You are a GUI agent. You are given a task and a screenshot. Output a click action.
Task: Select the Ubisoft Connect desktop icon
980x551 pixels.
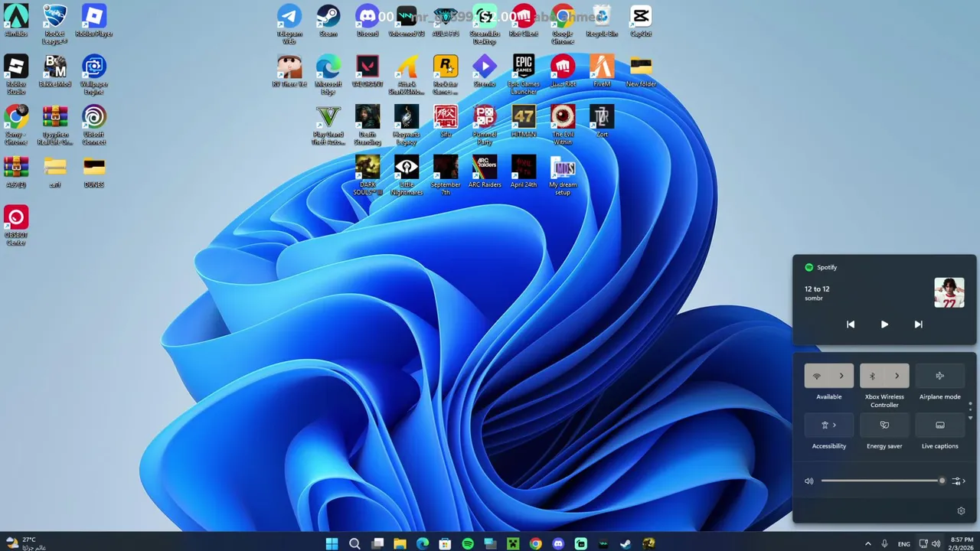click(x=94, y=125)
